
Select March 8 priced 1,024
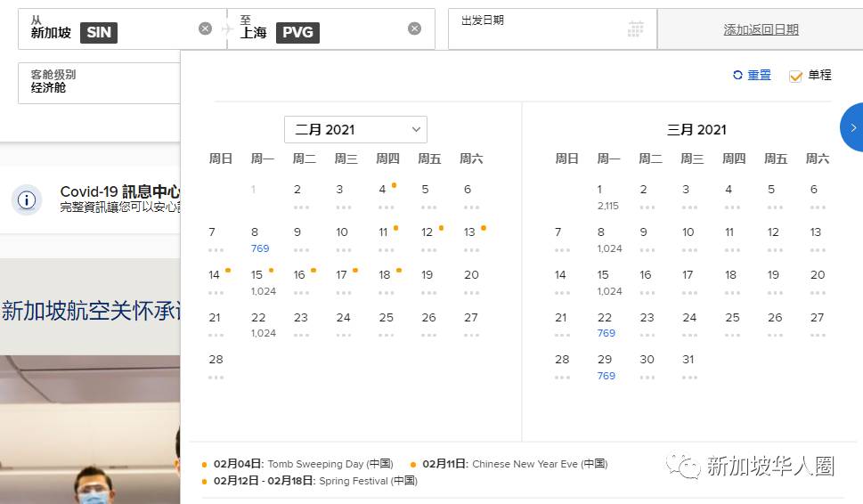(608, 240)
